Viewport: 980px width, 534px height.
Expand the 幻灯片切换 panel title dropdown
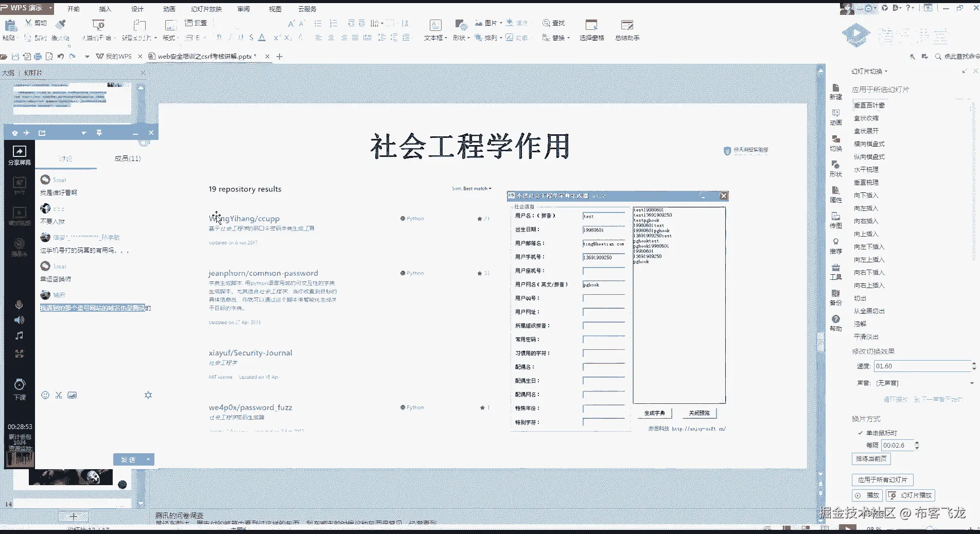[886, 72]
